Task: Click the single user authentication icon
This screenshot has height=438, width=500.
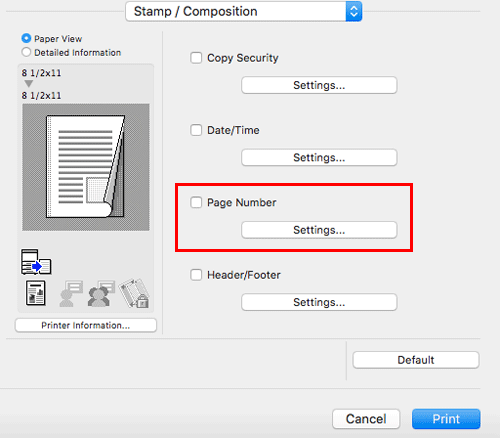Action: pos(71,293)
